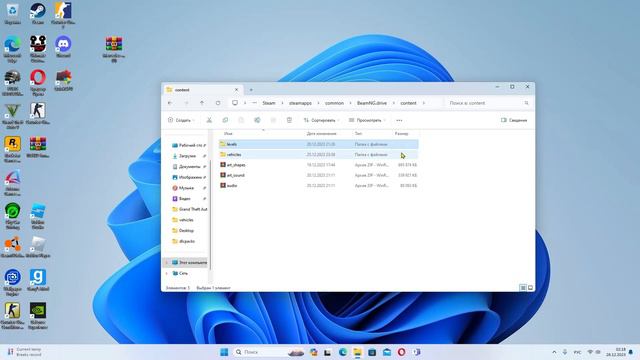
Task: Navigate to Steam in breadcrumb
Action: coord(269,103)
